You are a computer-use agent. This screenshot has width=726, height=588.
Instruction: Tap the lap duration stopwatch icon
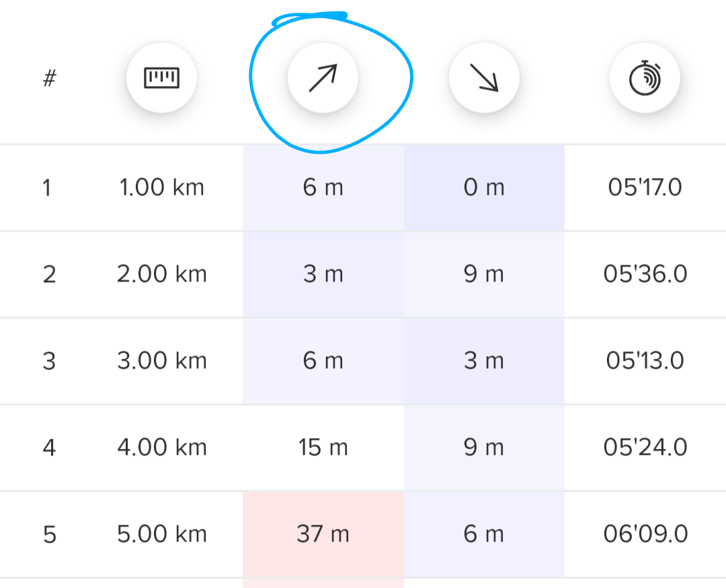[645, 79]
